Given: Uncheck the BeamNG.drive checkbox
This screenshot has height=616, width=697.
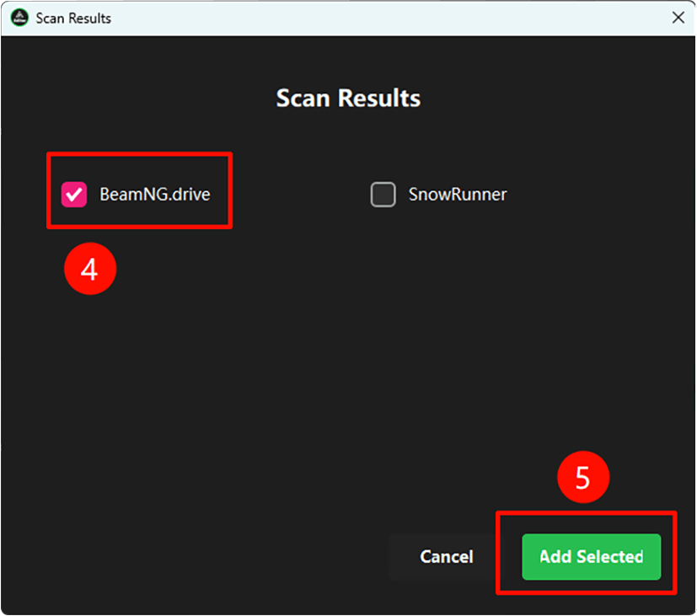Looking at the screenshot, I should coord(74,195).
